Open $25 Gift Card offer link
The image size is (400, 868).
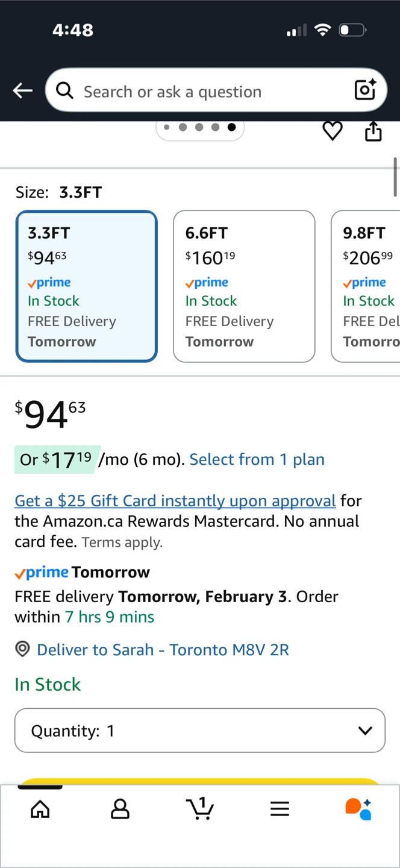pos(175,501)
